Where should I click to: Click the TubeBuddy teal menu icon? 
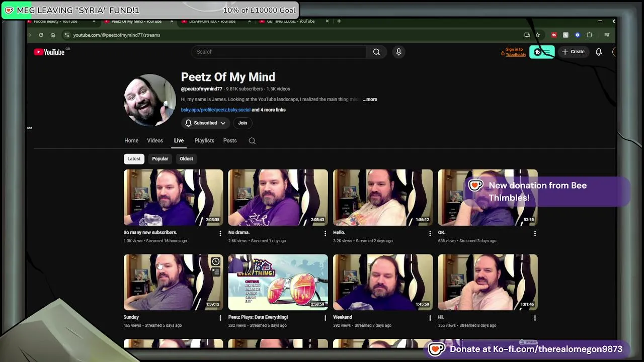pos(542,52)
